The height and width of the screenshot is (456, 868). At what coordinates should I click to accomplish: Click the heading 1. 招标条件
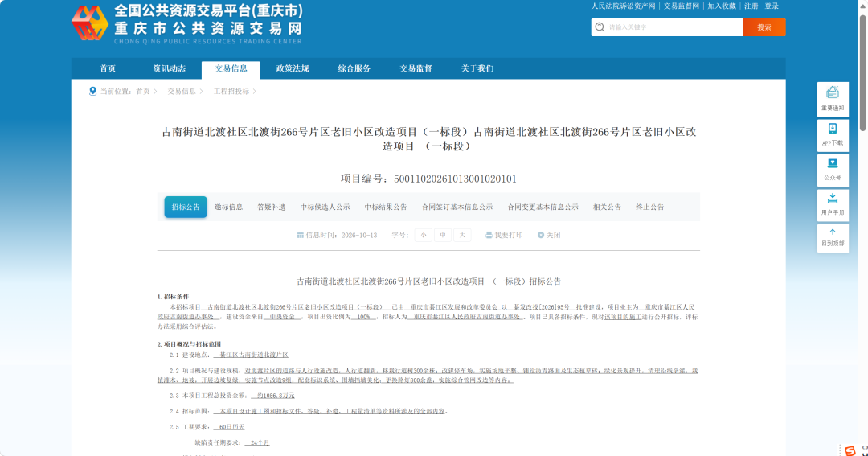174,297
